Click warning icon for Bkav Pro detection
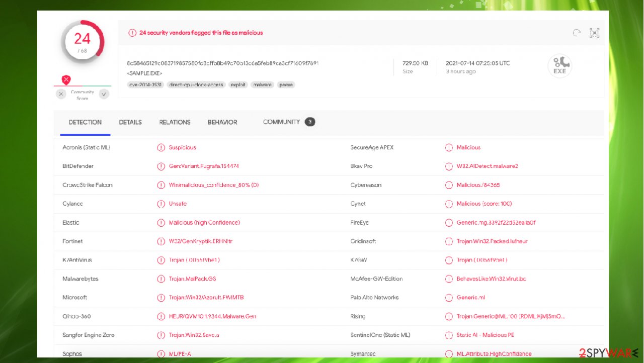 [x=449, y=166]
